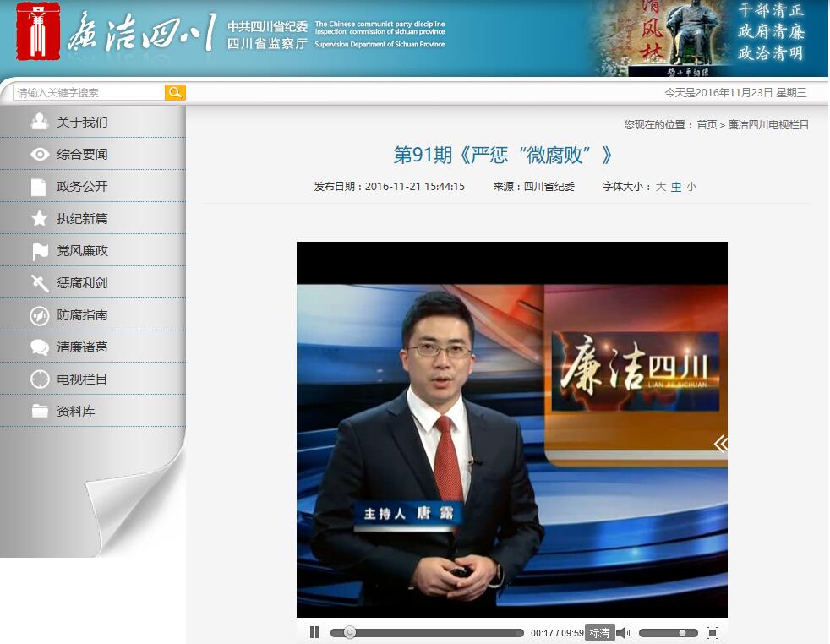Open the 标清 video quality selector
Screen dimensions: 830x644
599,632
